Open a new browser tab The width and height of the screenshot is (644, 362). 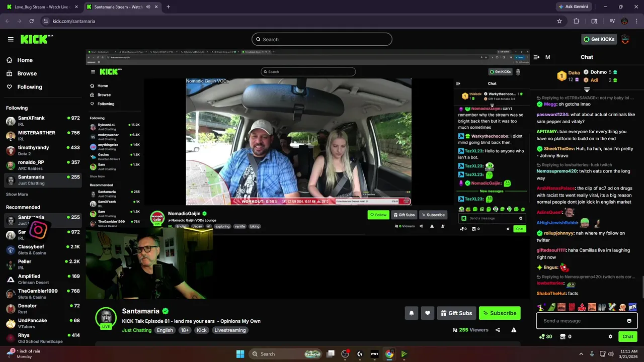coord(168,7)
